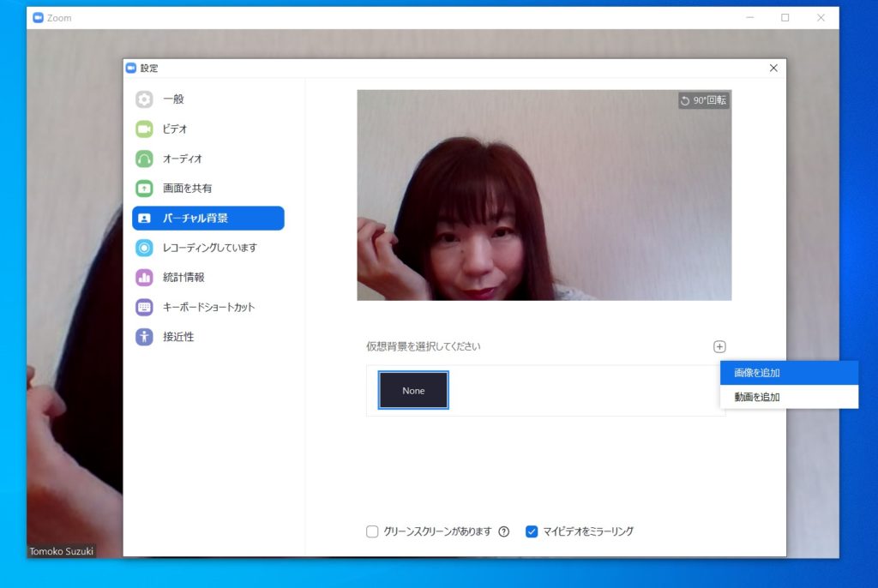Switch to the 一般 settings tab
878x588 pixels.
coord(208,99)
